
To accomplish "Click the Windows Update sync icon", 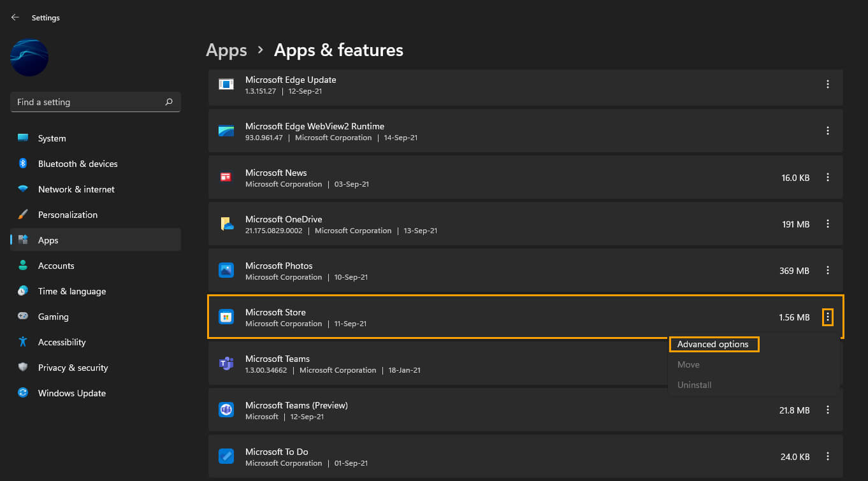I will pos(23,393).
